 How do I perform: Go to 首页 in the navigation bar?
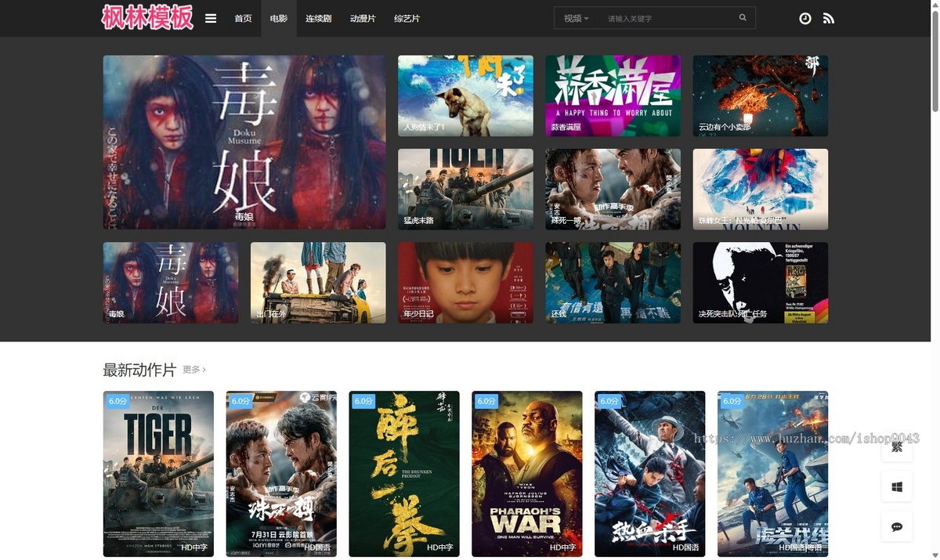coord(243,18)
